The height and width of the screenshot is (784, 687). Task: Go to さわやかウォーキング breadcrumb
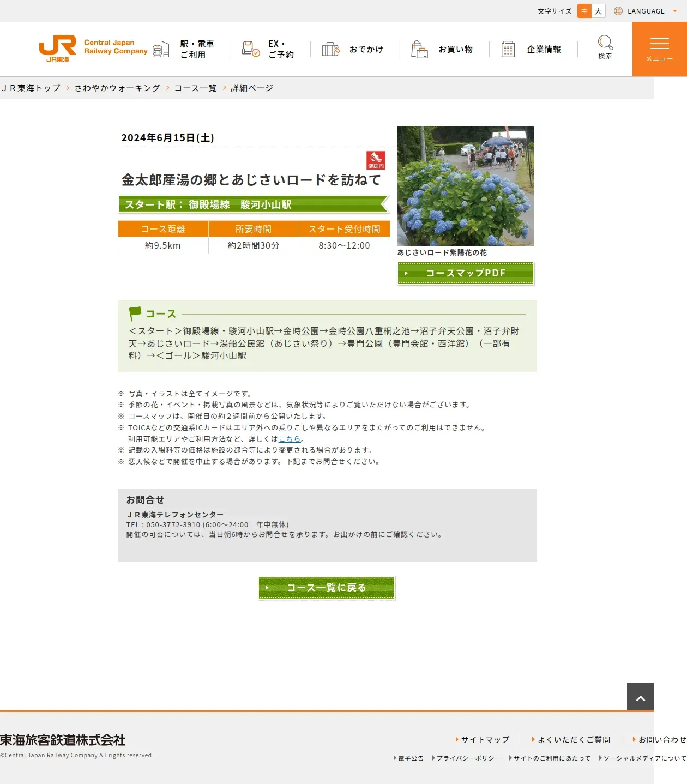(x=117, y=88)
